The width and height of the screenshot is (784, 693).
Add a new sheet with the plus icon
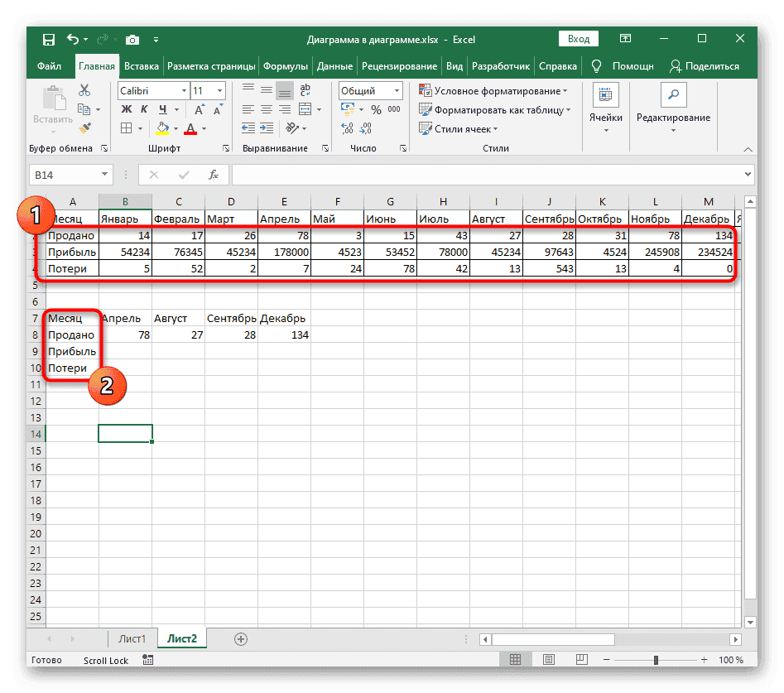tap(241, 639)
